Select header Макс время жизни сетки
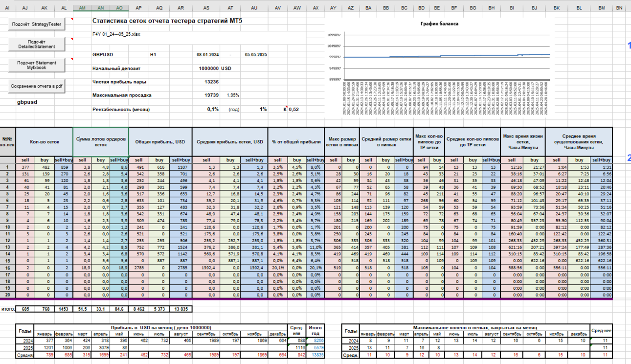 [523, 142]
